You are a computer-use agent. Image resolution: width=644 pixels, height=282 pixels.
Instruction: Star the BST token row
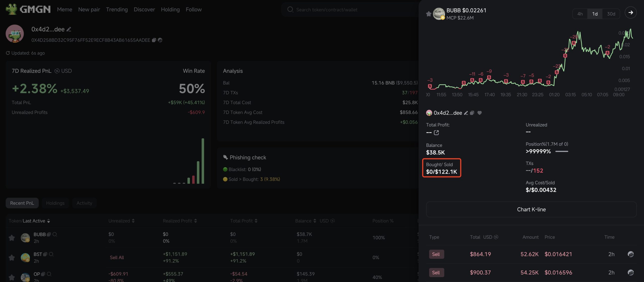(12, 257)
